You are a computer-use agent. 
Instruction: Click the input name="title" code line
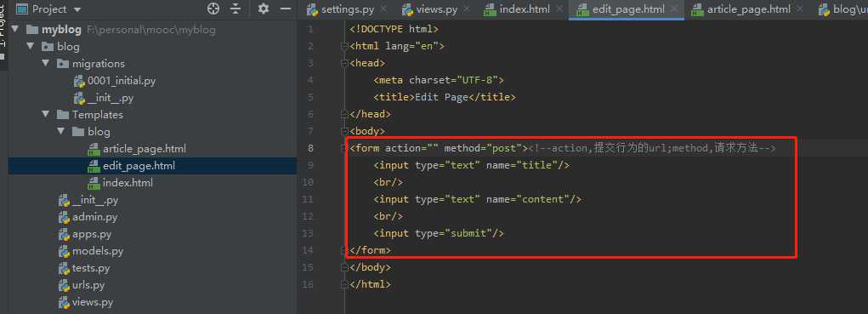[x=472, y=166]
